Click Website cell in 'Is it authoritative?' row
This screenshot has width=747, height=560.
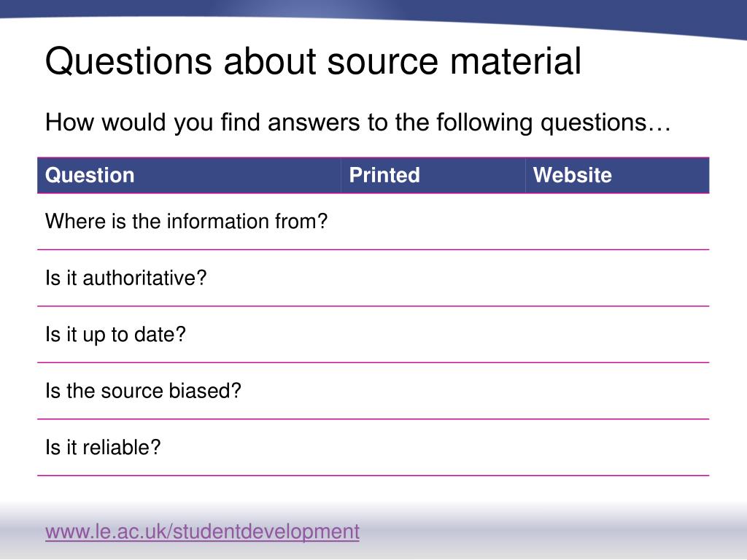[617, 278]
